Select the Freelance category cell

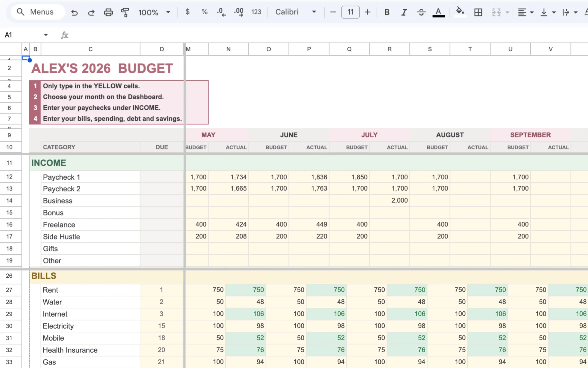tap(90, 224)
